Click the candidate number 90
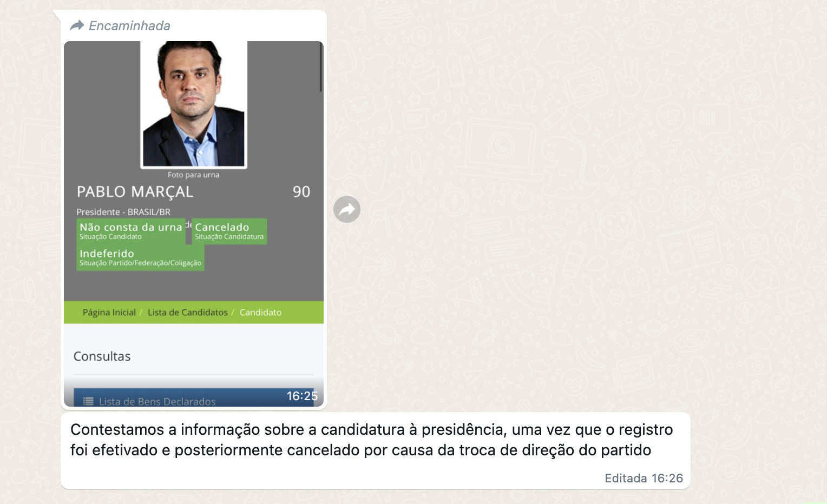Screen dimensions: 827x504 point(301,191)
